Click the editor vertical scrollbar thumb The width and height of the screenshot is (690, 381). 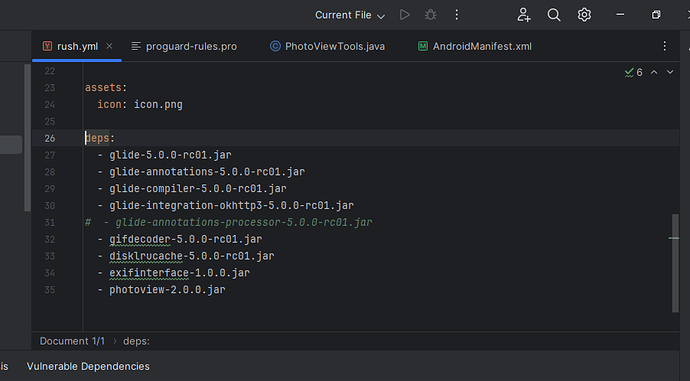click(x=675, y=263)
